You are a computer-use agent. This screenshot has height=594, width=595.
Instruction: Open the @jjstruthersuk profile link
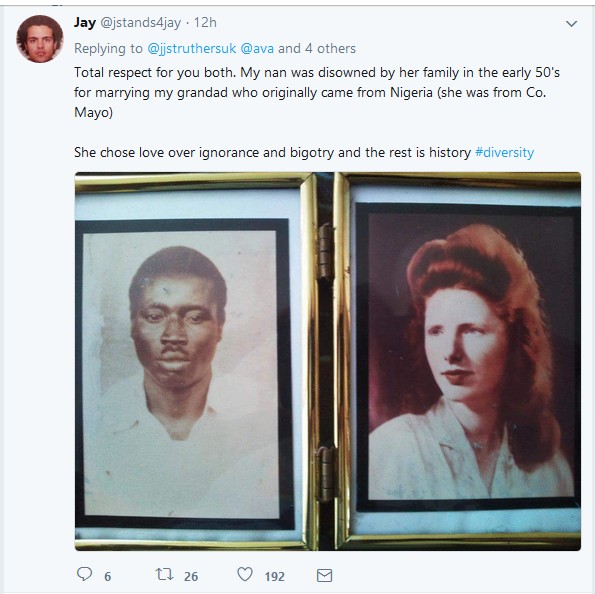(192, 49)
